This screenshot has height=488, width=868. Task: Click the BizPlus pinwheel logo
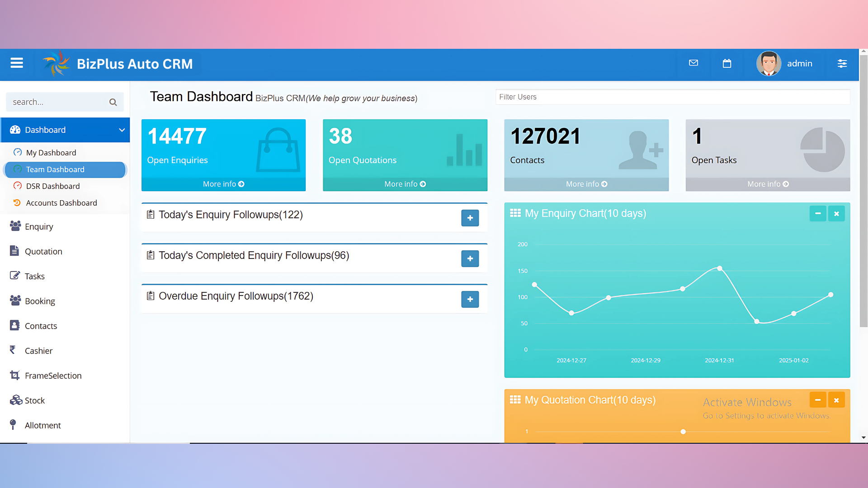(x=56, y=64)
